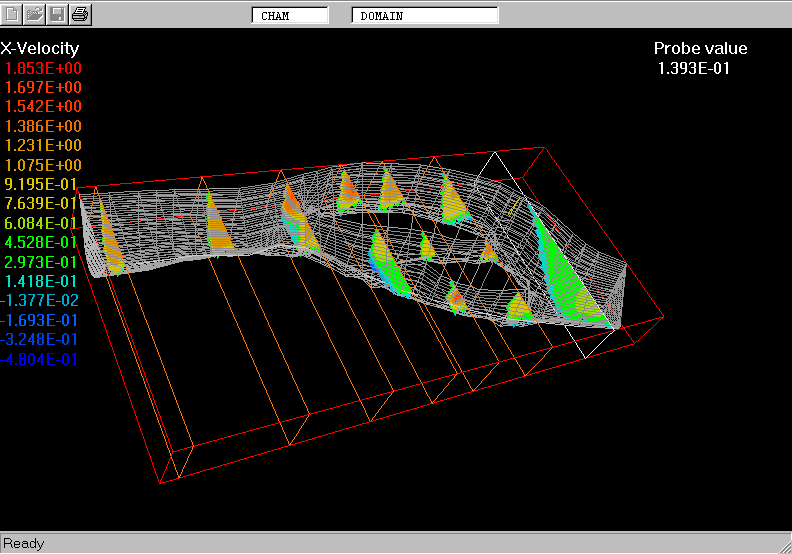Click the Ready status bar text
This screenshot has height=554, width=792.
24,543
